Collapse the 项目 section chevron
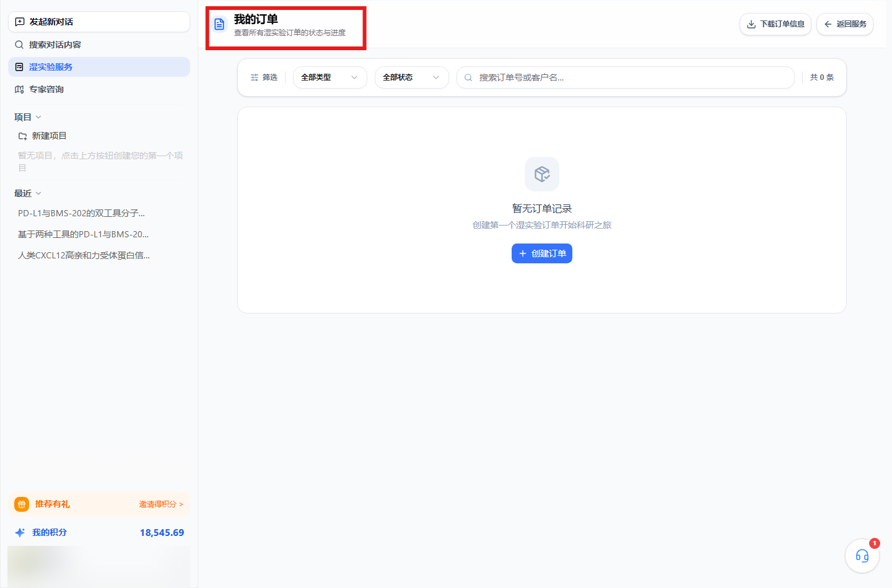This screenshot has height=588, width=892. point(38,117)
